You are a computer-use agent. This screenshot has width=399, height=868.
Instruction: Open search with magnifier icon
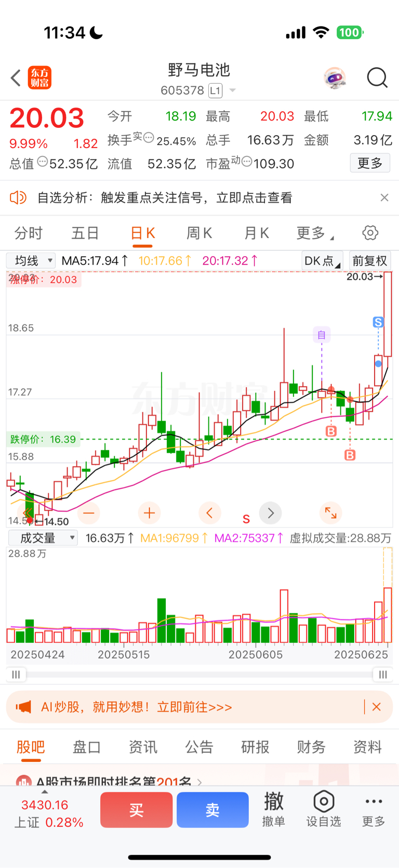pos(377,78)
